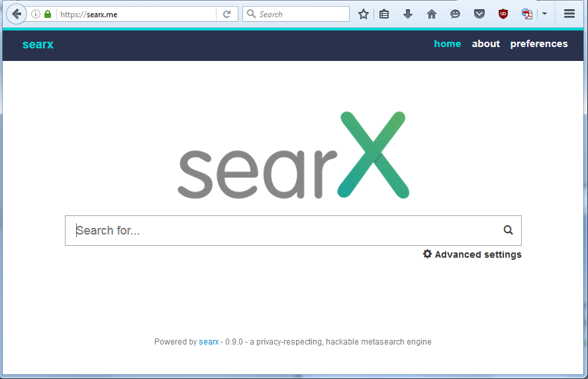588x379 pixels.
Task: Expand Advanced settings
Action: [x=472, y=254]
